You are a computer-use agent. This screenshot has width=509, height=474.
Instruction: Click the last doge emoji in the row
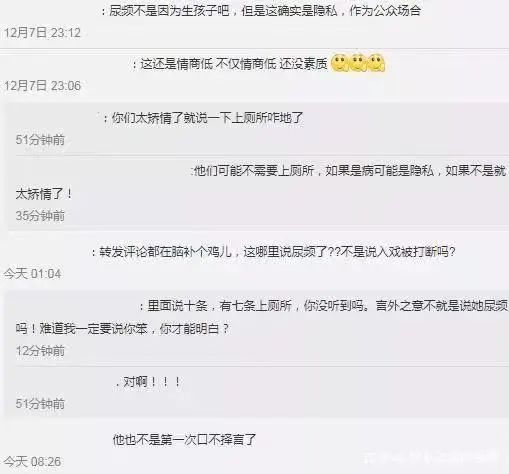pos(376,63)
